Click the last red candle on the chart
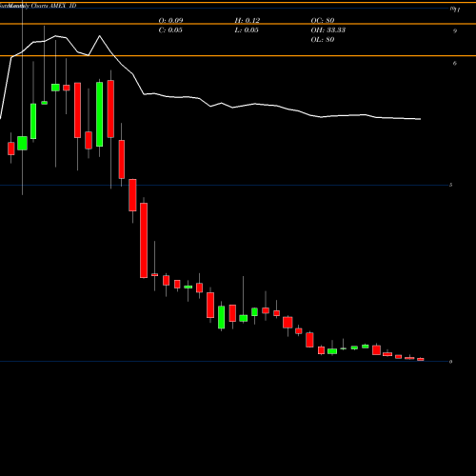The image size is (476, 476). (421, 359)
